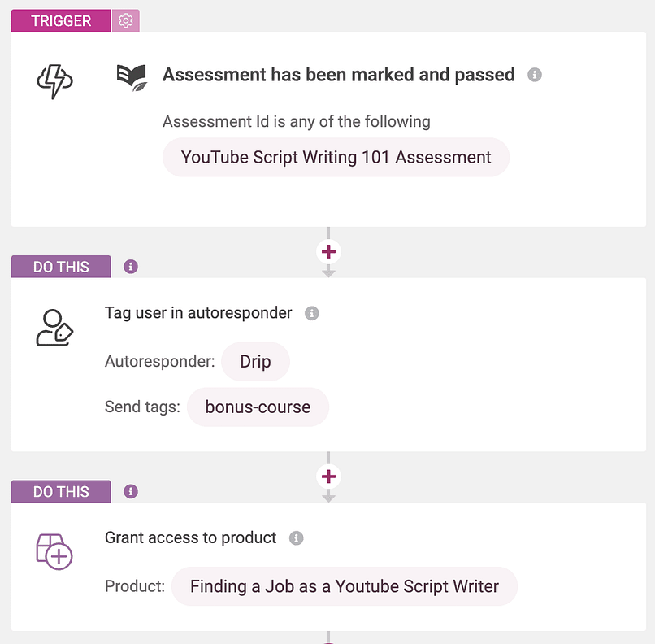Show info for Grant access to product
This screenshot has width=655, height=644.
click(x=297, y=537)
